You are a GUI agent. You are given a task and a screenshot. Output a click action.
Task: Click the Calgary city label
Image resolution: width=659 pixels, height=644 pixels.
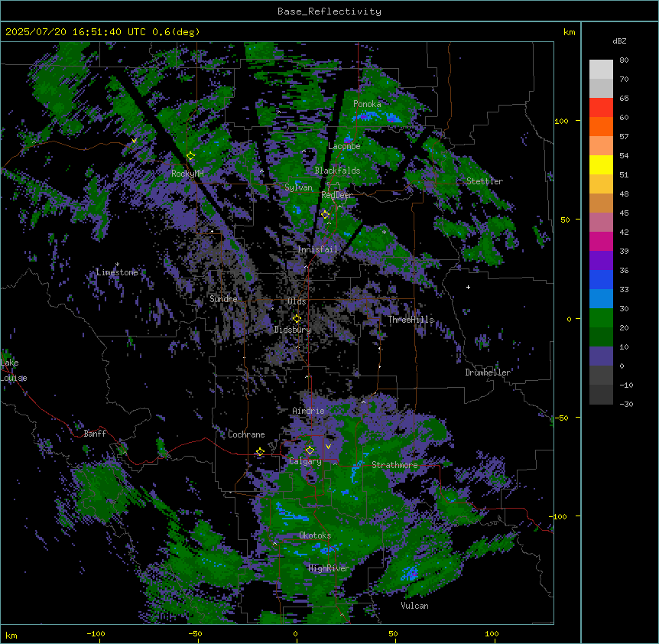tap(305, 461)
